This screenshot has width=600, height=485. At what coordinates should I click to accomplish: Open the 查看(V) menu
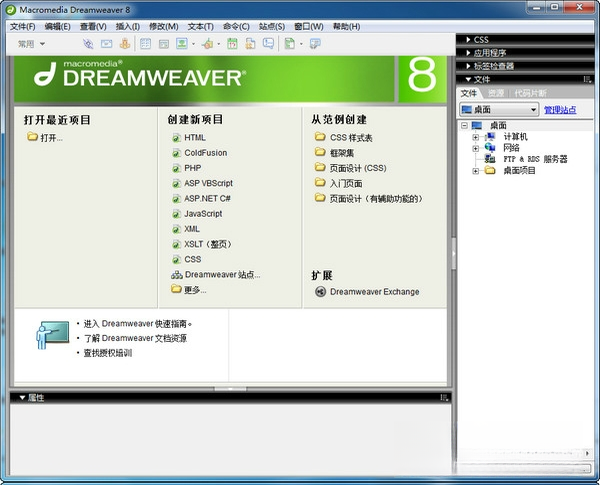[93, 26]
